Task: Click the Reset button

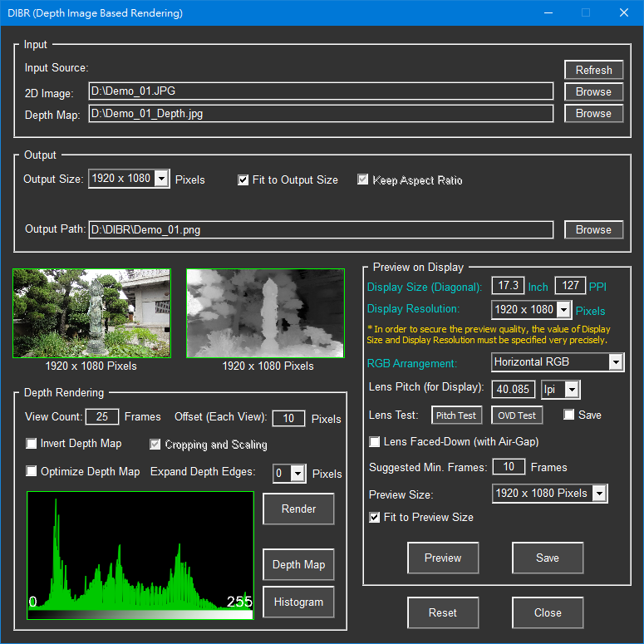Action: click(x=442, y=612)
